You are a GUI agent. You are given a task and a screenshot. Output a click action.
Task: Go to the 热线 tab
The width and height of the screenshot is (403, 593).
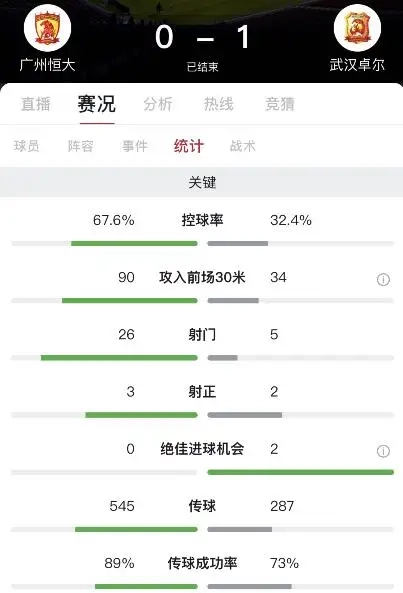219,104
